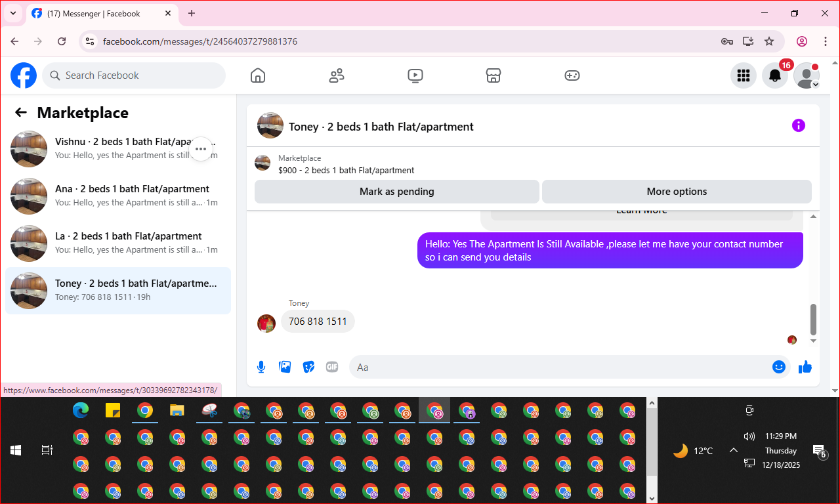840x504 pixels.
Task: Click the chat scrollbar up arrow
Action: (814, 216)
